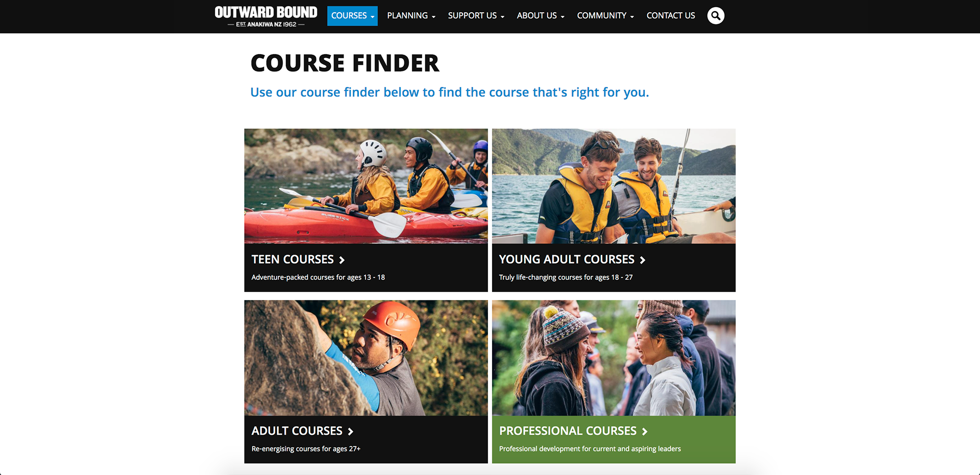Click the rock climber photo
This screenshot has height=475, width=980.
366,358
